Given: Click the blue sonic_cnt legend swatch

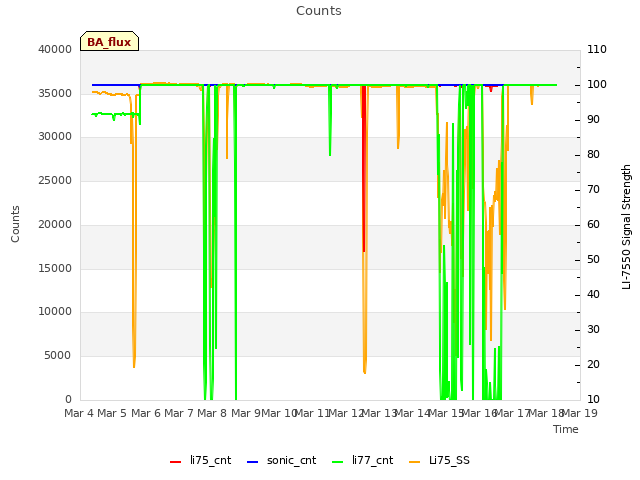Looking at the screenshot, I should click(253, 462).
